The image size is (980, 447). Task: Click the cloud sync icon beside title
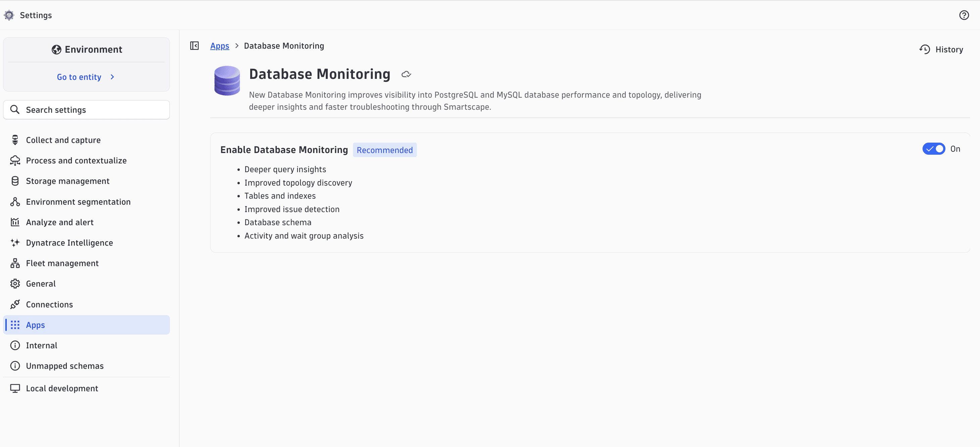pos(406,74)
